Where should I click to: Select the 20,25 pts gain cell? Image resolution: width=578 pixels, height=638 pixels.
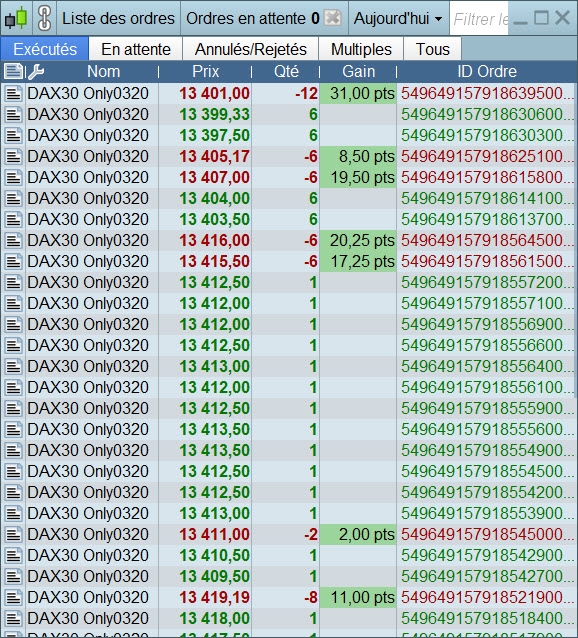click(x=358, y=240)
